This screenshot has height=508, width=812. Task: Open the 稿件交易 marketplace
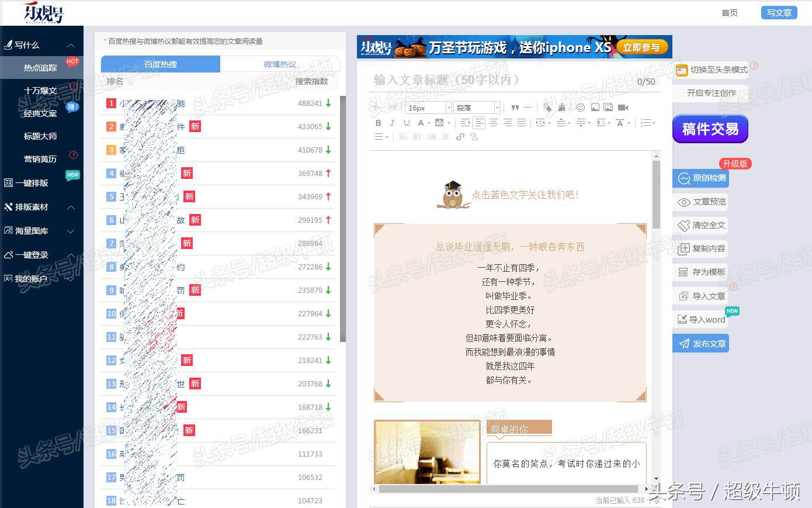(x=710, y=129)
